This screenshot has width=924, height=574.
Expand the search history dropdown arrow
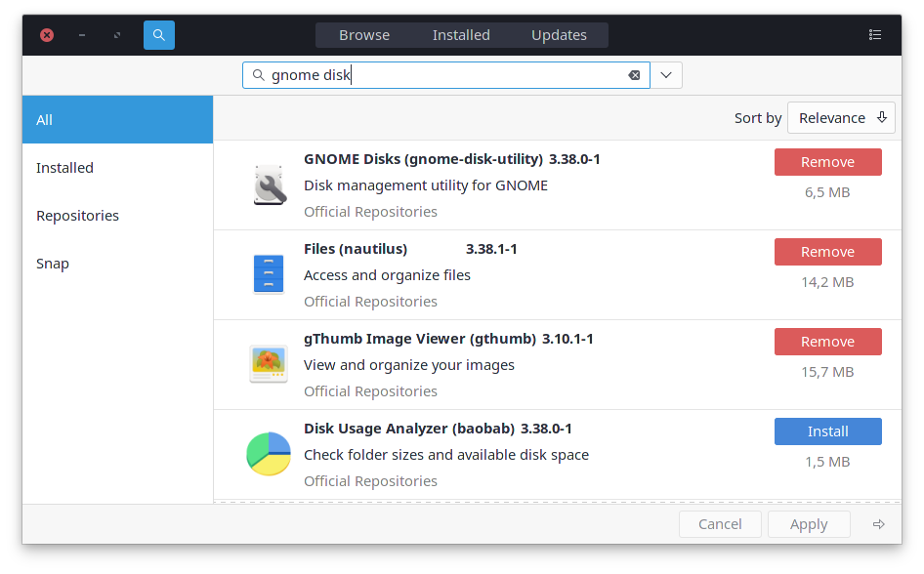[666, 75]
